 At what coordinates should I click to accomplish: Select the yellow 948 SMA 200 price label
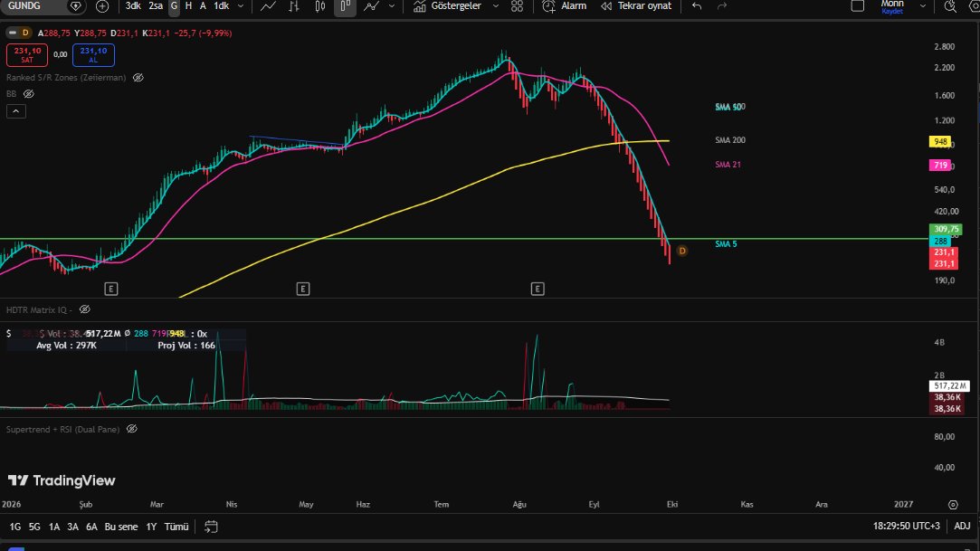point(940,142)
